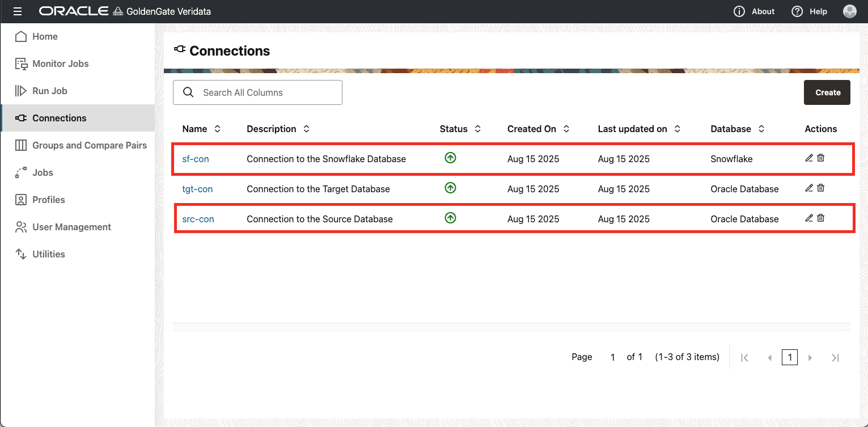Edit the sf-con connection pencil icon
The height and width of the screenshot is (427, 868).
click(809, 158)
